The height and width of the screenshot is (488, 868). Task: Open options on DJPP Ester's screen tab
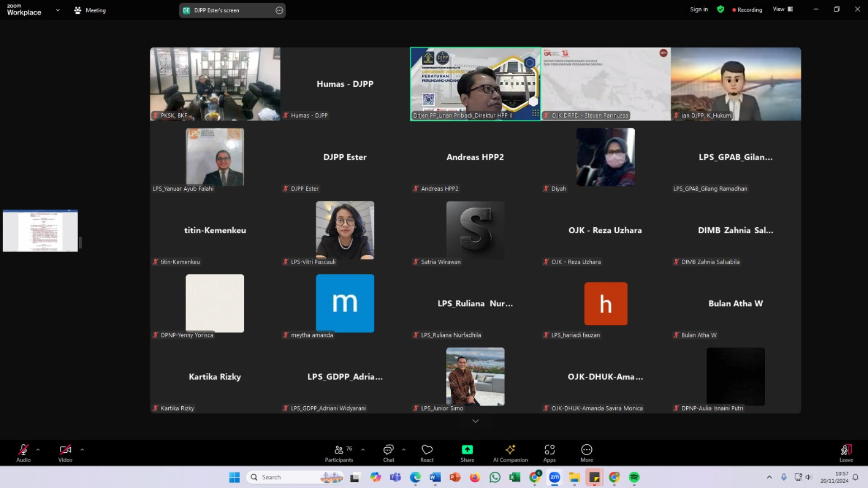[279, 10]
